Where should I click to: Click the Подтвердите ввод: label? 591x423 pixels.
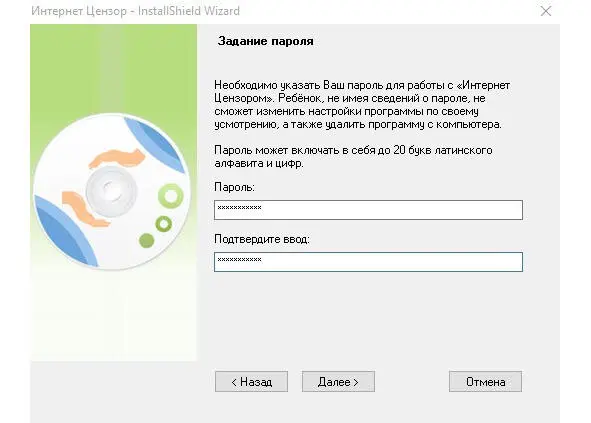262,239
